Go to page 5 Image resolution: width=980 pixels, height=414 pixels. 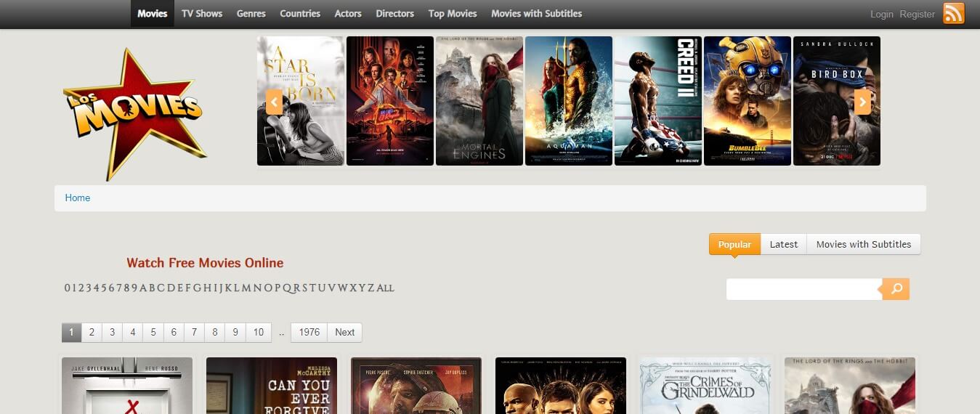[x=153, y=332]
